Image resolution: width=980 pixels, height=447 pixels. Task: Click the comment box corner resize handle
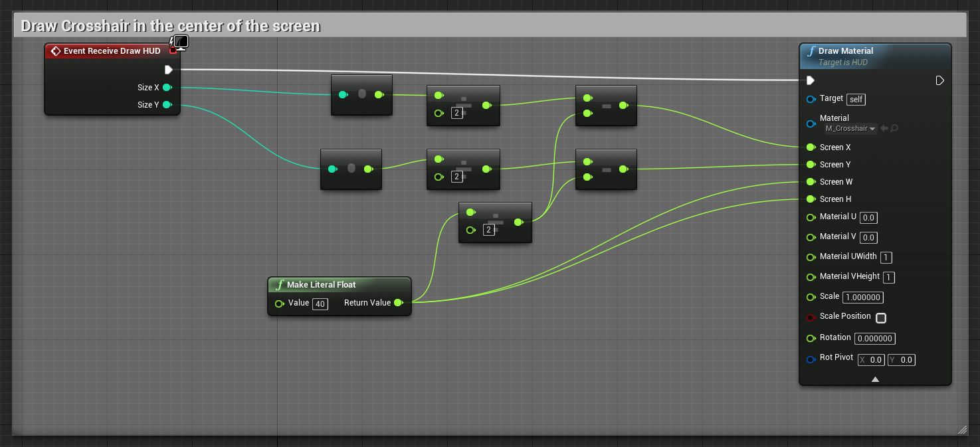pos(962,430)
